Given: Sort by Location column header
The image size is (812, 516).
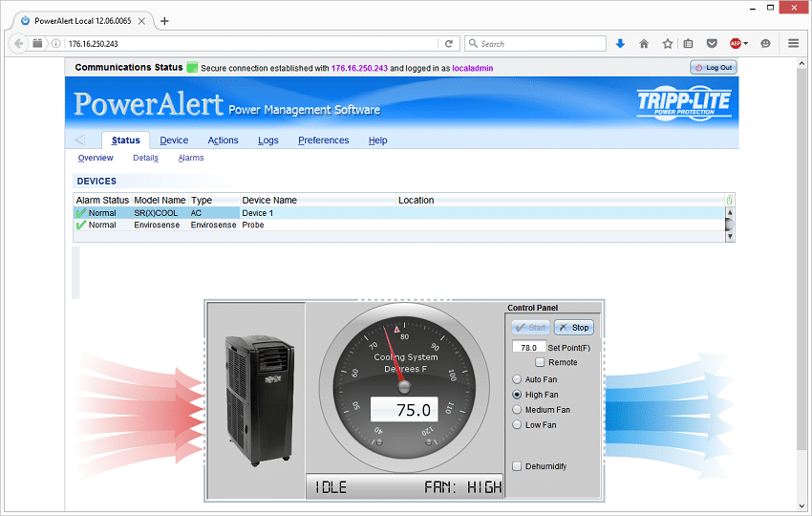Looking at the screenshot, I should click(x=561, y=200).
